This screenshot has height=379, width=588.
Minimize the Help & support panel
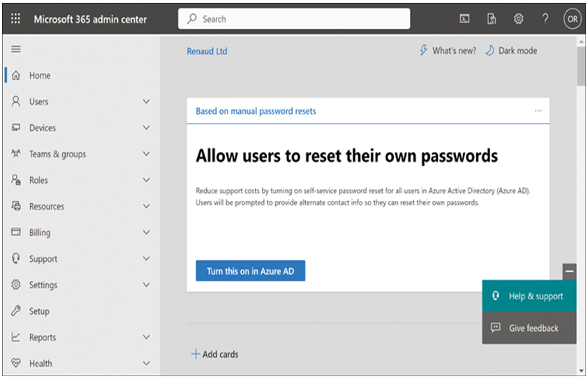click(x=569, y=272)
